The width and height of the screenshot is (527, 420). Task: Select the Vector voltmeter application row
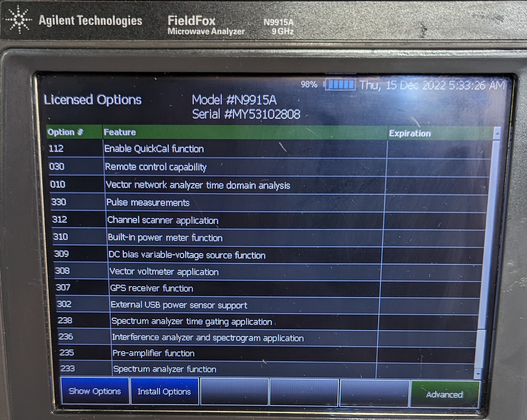tap(164, 272)
